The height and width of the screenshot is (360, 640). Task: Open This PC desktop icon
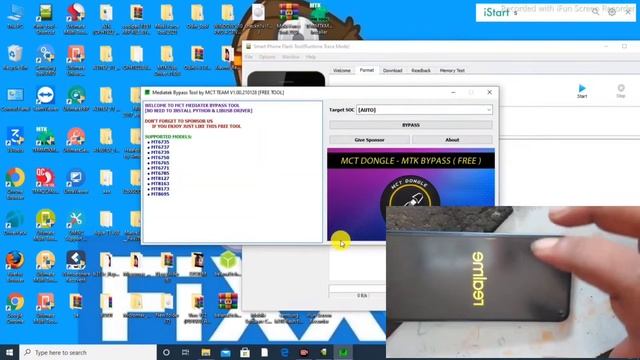point(15,16)
